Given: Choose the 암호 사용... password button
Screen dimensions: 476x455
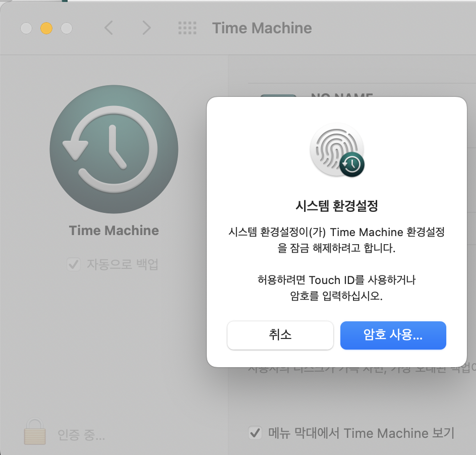Looking at the screenshot, I should [x=393, y=335].
